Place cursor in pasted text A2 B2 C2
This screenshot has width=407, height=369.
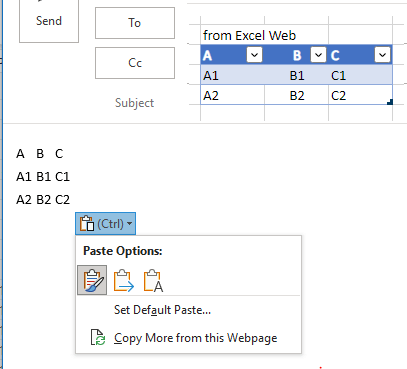[43, 200]
